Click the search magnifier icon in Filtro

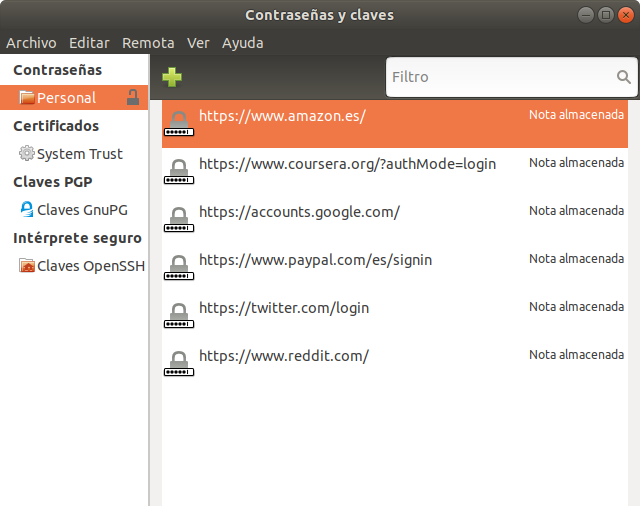click(624, 77)
